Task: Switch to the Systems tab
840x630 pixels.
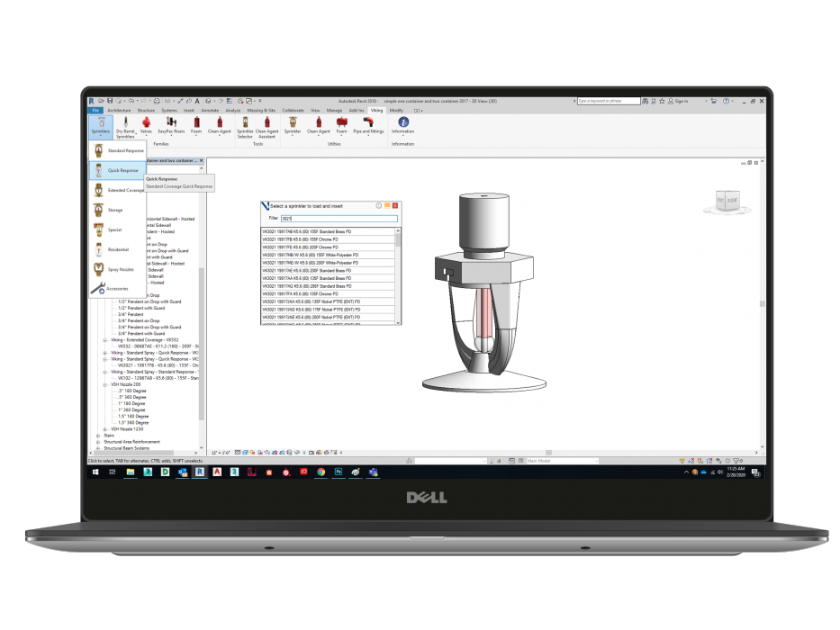Action: click(x=169, y=111)
